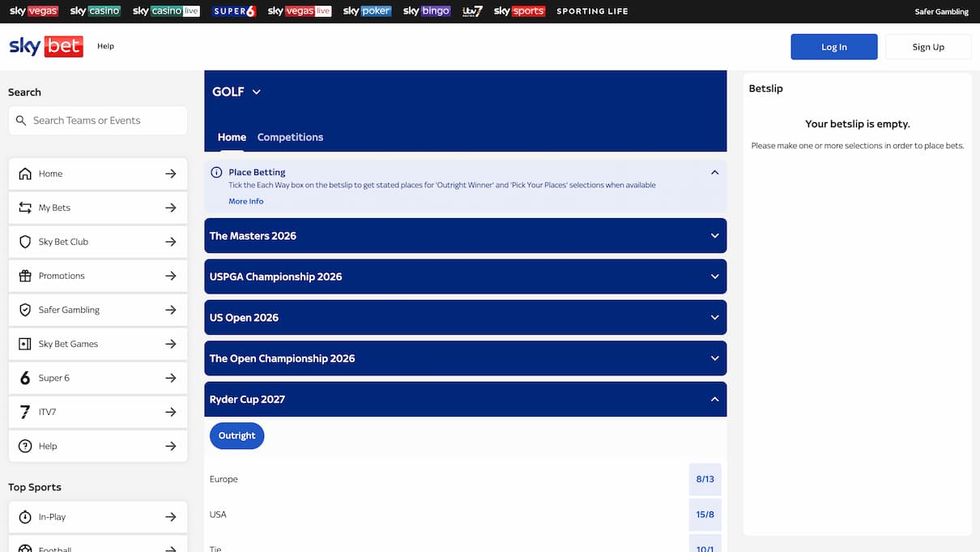The height and width of the screenshot is (552, 980).
Task: Open the More Info link
Action: (245, 201)
